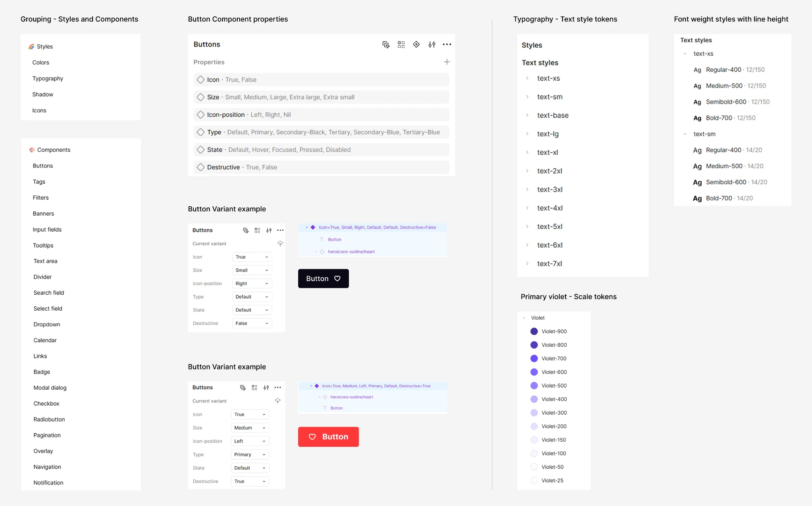Open the Destructive dropdown showing True

250,481
